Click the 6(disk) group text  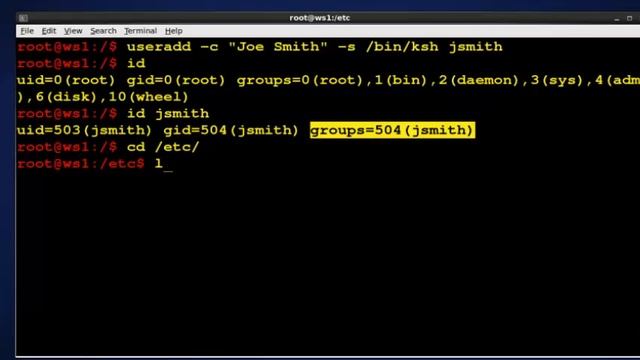tap(66, 97)
